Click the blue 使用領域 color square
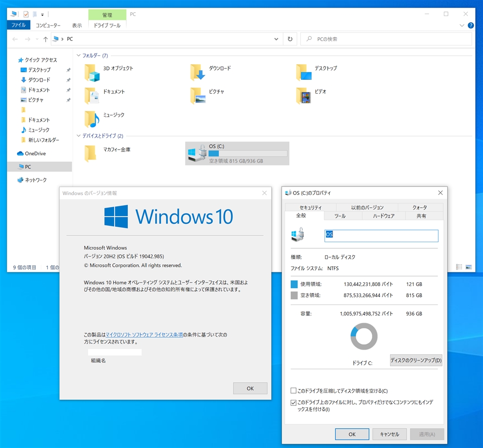Image resolution: width=483 pixels, height=448 pixels. coord(294,284)
